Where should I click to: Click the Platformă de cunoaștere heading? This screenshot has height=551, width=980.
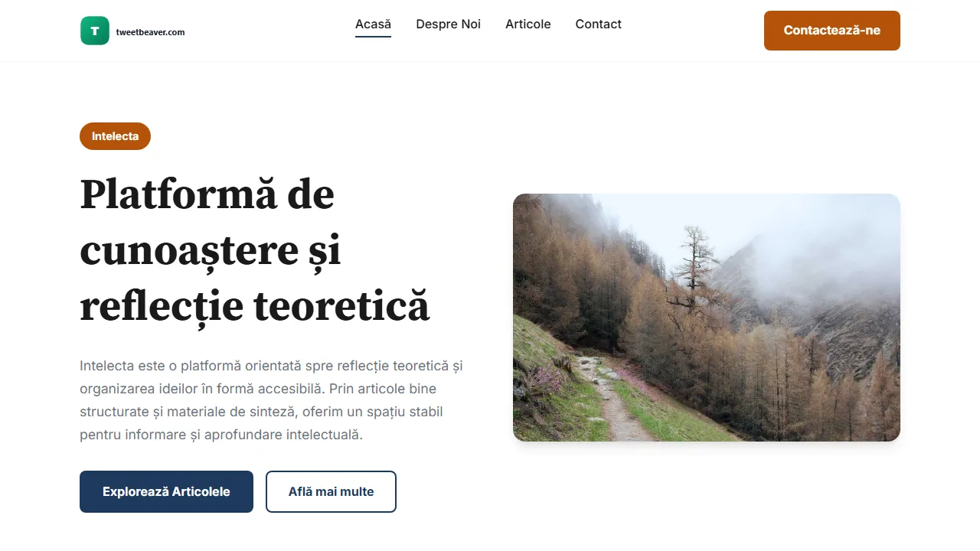tap(255, 249)
